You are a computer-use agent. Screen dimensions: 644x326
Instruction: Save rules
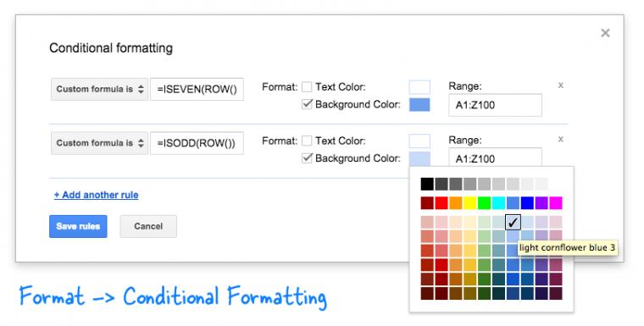point(78,226)
